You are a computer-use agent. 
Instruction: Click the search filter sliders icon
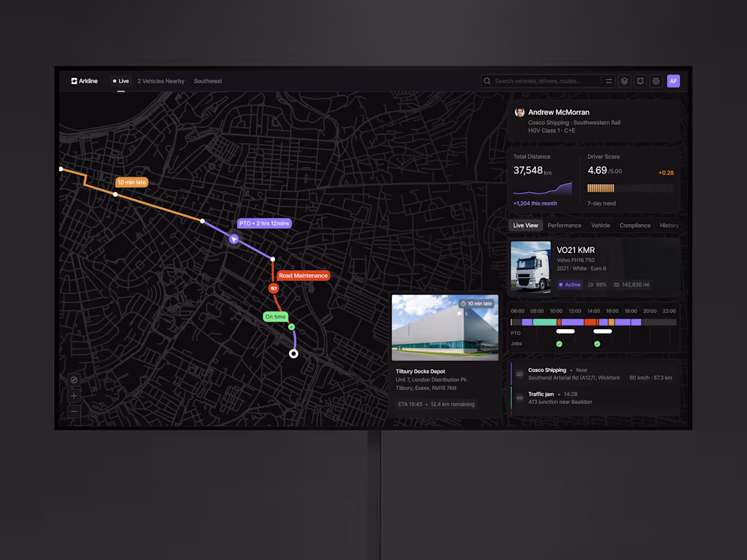coord(609,81)
